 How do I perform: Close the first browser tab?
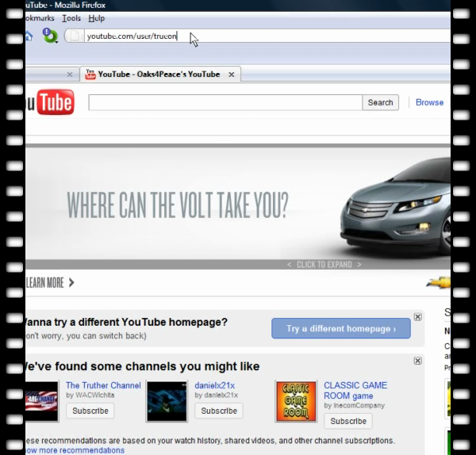(70, 75)
